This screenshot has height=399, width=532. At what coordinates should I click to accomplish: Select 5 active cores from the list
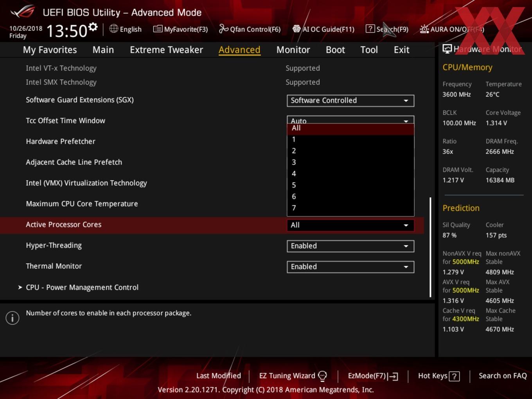(350, 185)
